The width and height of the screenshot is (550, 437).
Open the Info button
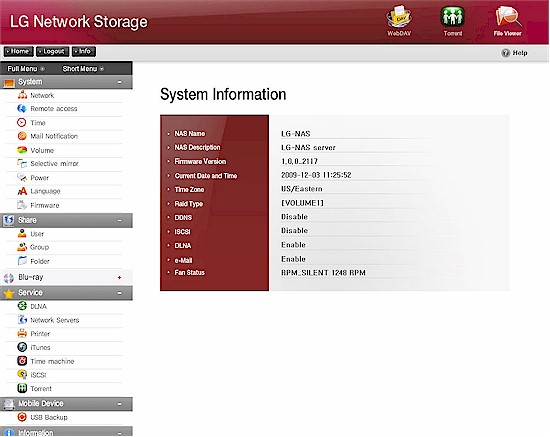(84, 52)
